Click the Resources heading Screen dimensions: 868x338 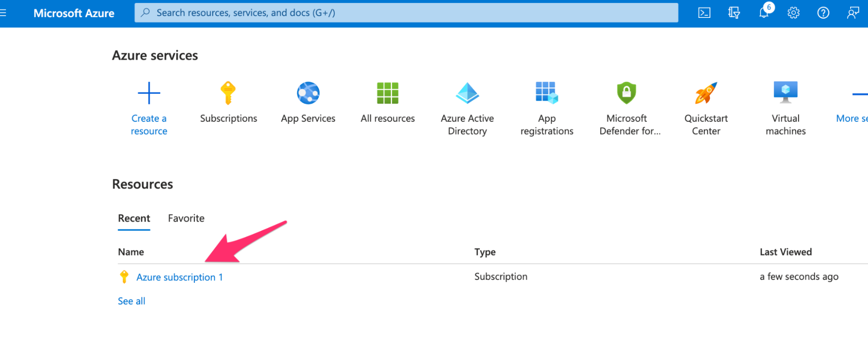142,184
